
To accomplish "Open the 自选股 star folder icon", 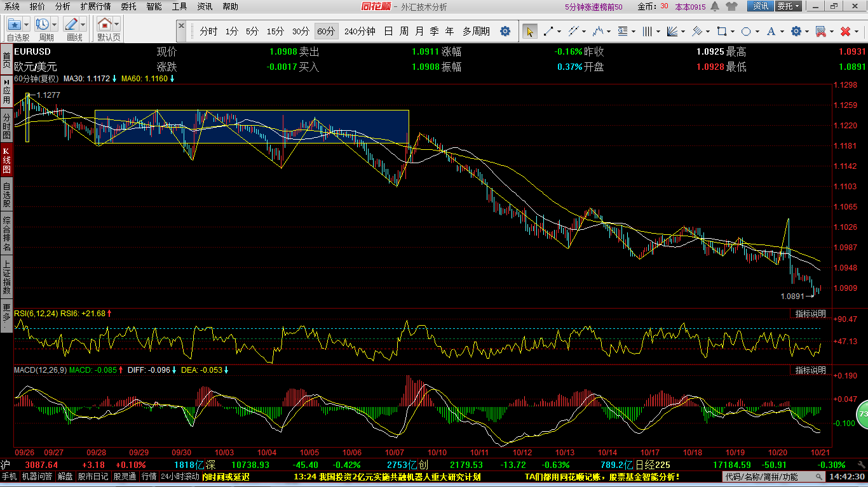I will (15, 25).
